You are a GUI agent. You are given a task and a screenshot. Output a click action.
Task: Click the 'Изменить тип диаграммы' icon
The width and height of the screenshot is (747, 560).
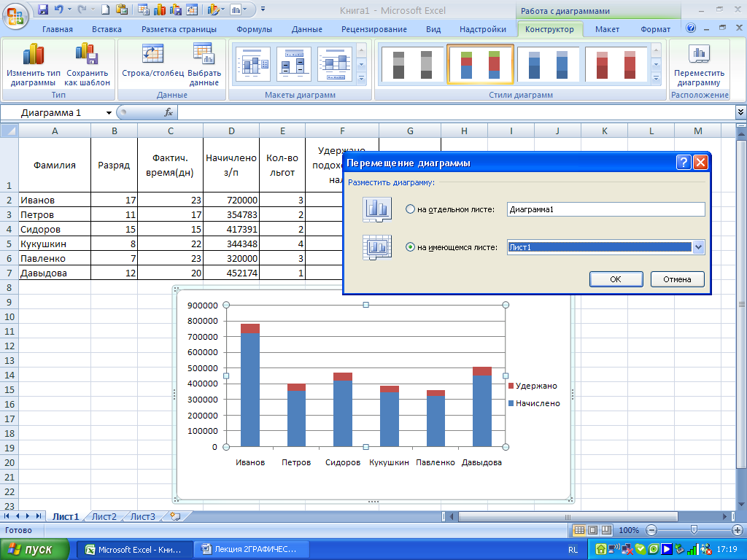tap(34, 55)
